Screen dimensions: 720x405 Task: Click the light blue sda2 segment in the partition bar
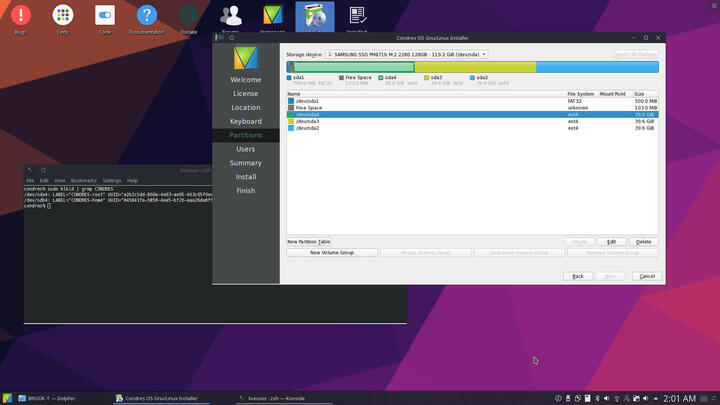tap(597, 67)
